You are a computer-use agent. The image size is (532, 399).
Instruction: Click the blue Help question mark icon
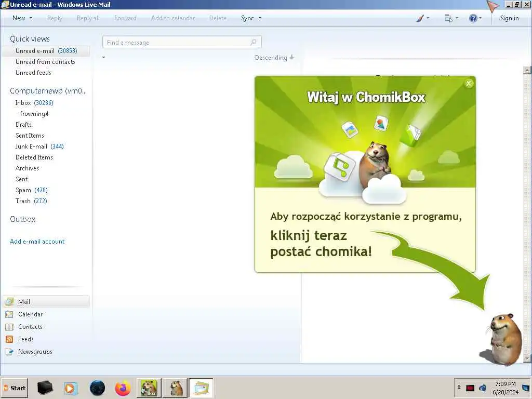(473, 18)
